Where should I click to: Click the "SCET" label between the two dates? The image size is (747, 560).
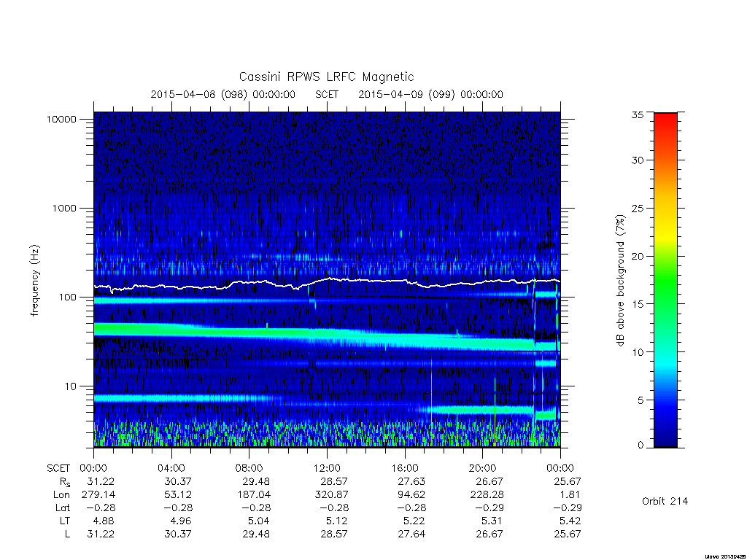click(x=327, y=94)
